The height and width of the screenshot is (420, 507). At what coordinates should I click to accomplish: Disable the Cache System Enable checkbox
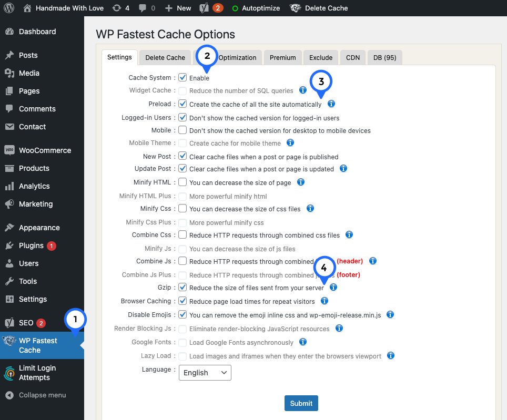(182, 78)
